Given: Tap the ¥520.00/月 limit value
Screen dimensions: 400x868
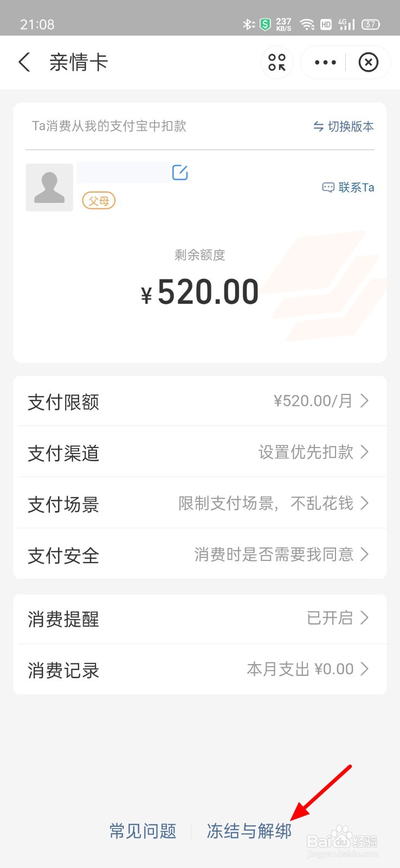Looking at the screenshot, I should [313, 401].
